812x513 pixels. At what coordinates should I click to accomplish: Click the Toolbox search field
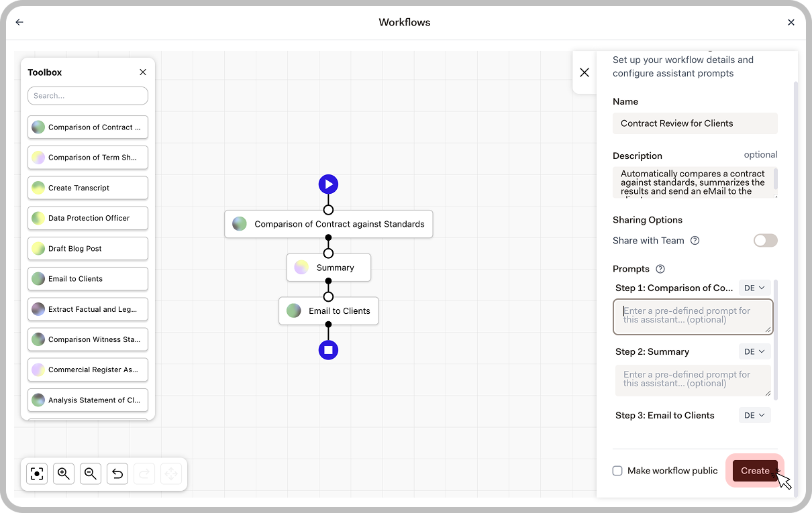[87, 96]
